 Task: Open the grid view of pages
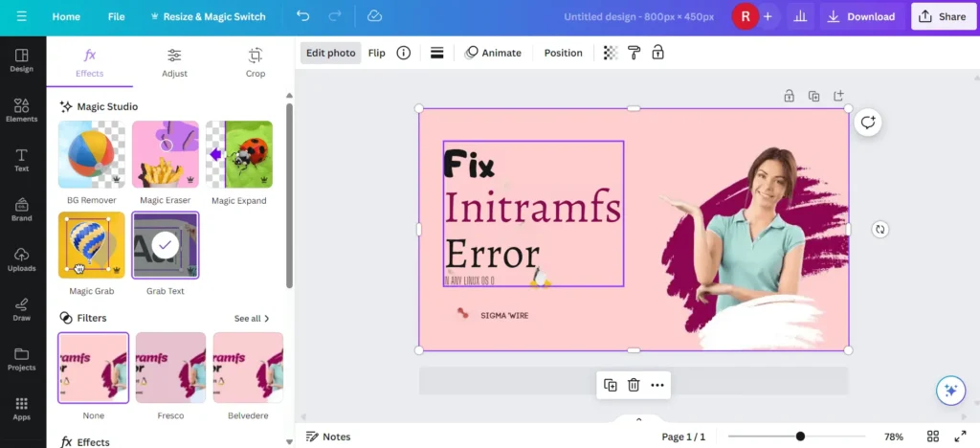932,437
